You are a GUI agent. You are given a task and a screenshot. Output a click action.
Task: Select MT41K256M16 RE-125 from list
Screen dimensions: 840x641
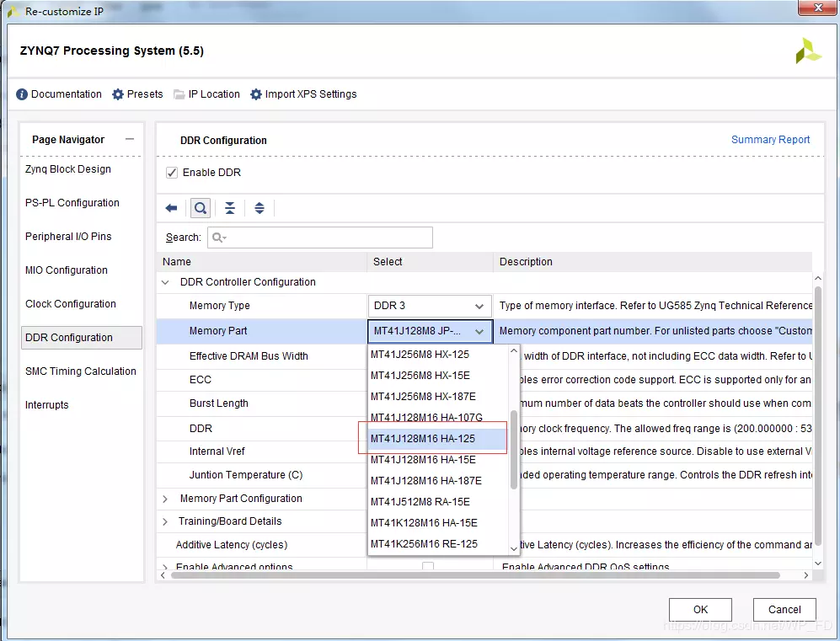pos(437,543)
